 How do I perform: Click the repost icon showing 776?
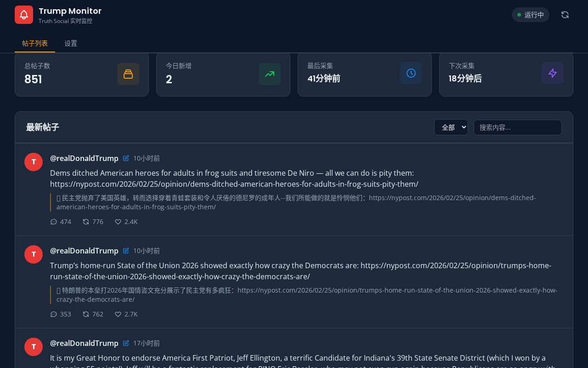pos(86,222)
